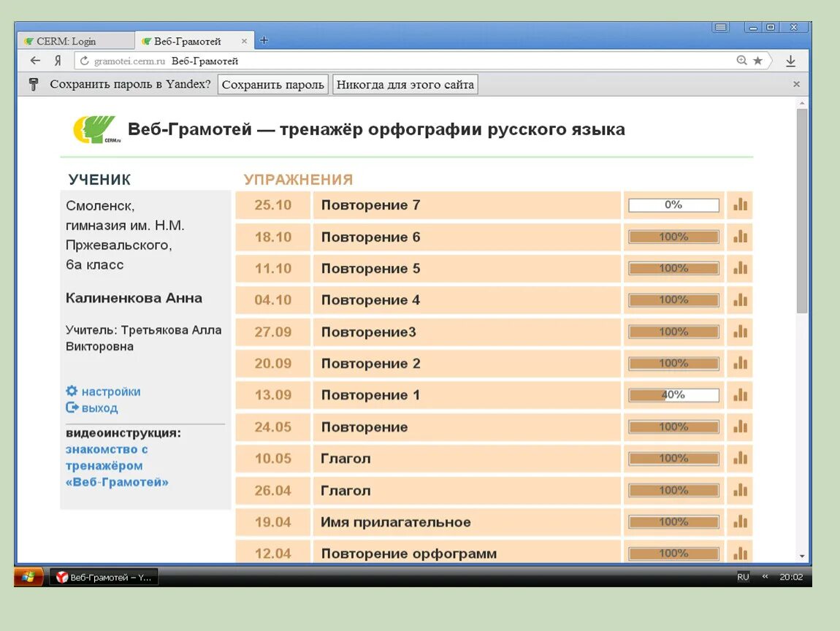Viewport: 840px width, 631px height.
Task: Open statistics chart for 10.05 Глагол
Action: point(740,459)
